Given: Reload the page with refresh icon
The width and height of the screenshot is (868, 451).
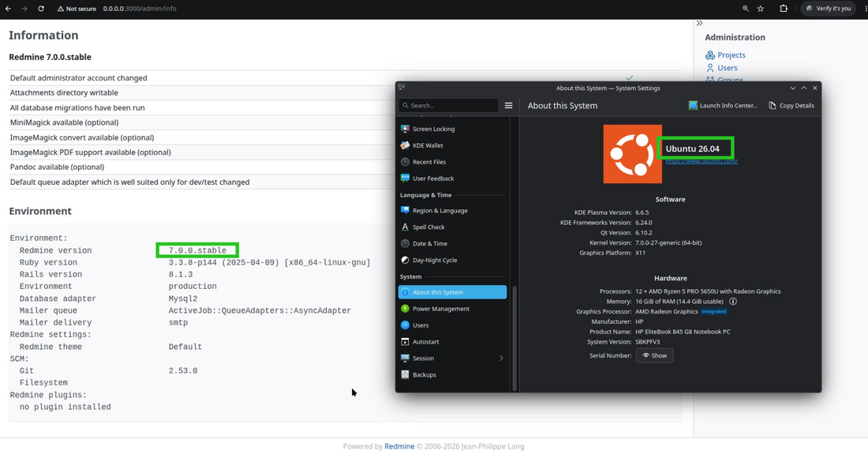Looking at the screenshot, I should tap(40, 9).
